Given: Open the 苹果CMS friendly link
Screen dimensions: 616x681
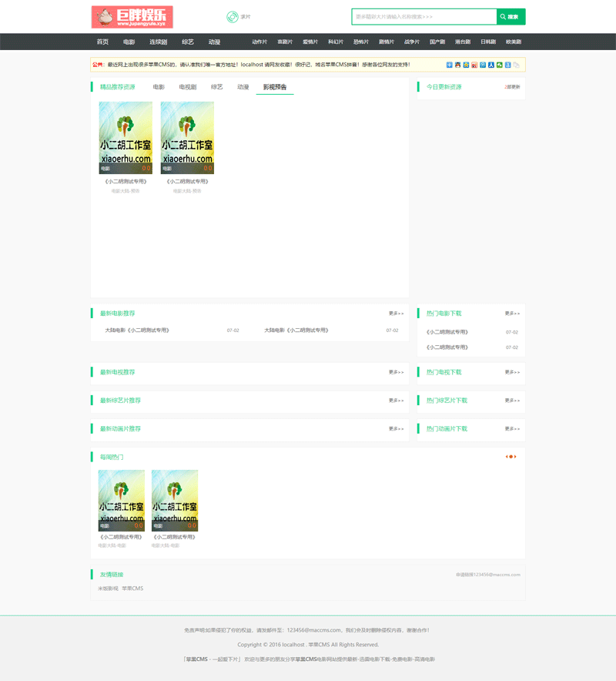Looking at the screenshot, I should pos(132,589).
